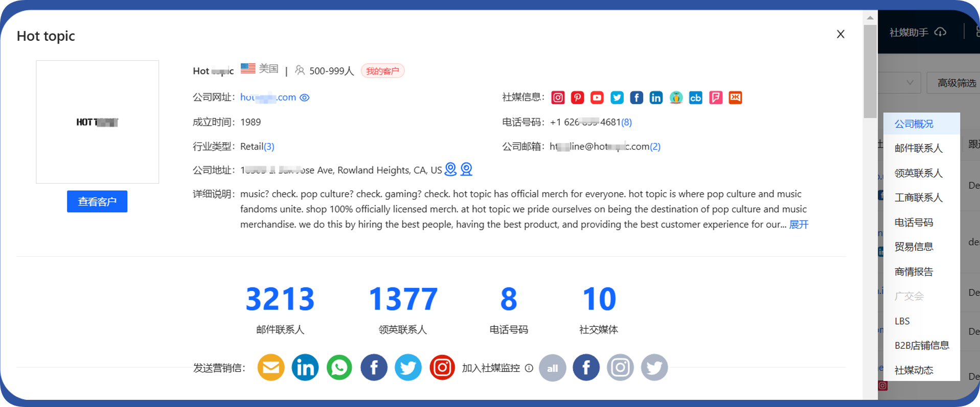Open 社媒助手 in the top bar
Viewport: 980px width, 407px height.
[x=908, y=32]
